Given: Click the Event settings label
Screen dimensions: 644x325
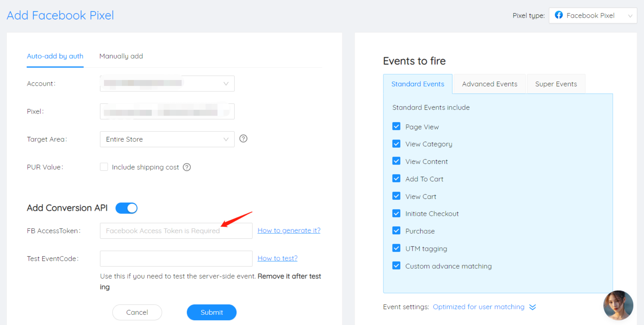Looking at the screenshot, I should (406, 307).
